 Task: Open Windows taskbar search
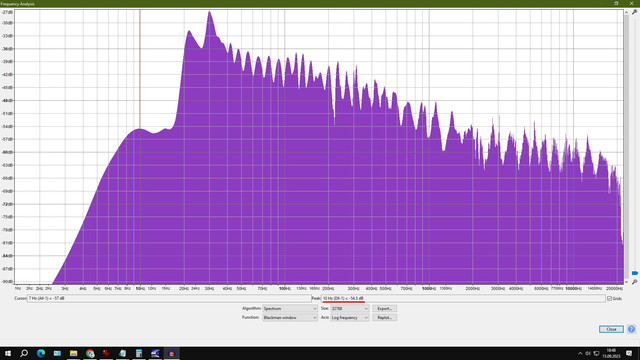pos(24,353)
